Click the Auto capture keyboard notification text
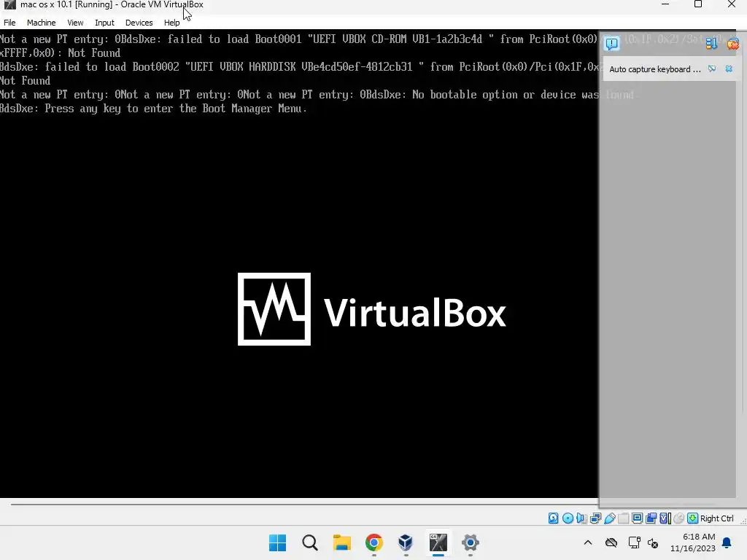The width and height of the screenshot is (747, 560). [x=655, y=69]
